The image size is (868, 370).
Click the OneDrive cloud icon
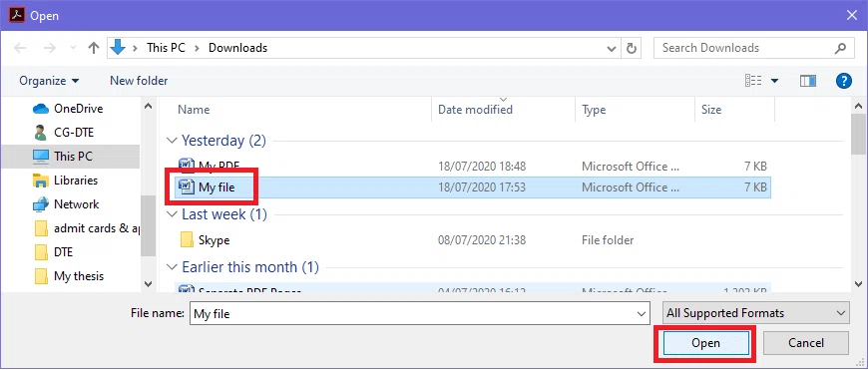tap(41, 109)
